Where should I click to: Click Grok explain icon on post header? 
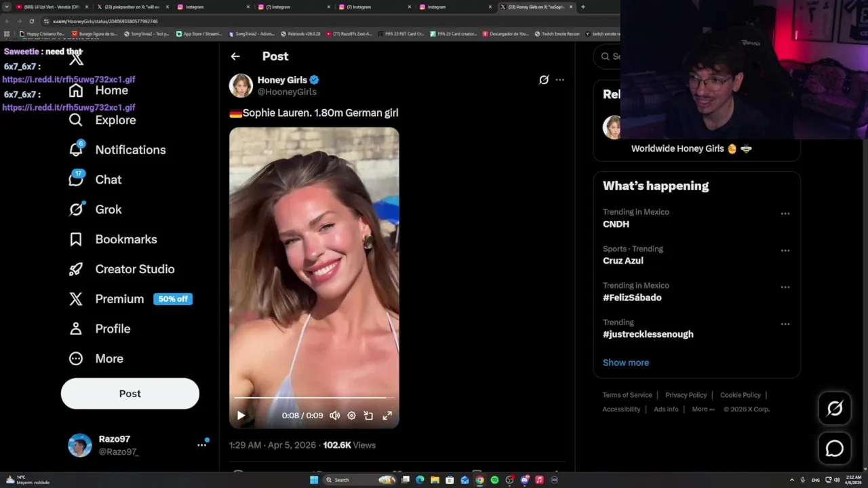544,80
